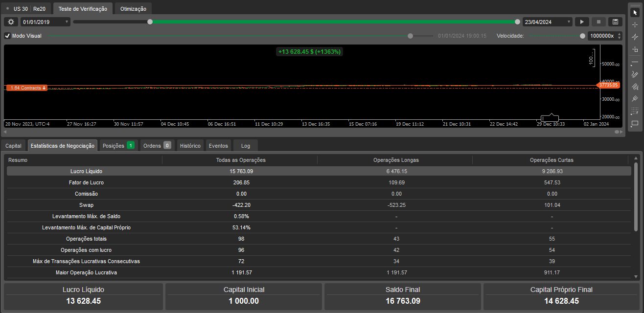Activate the crosshair tool in the drawing toolbar

[635, 24]
